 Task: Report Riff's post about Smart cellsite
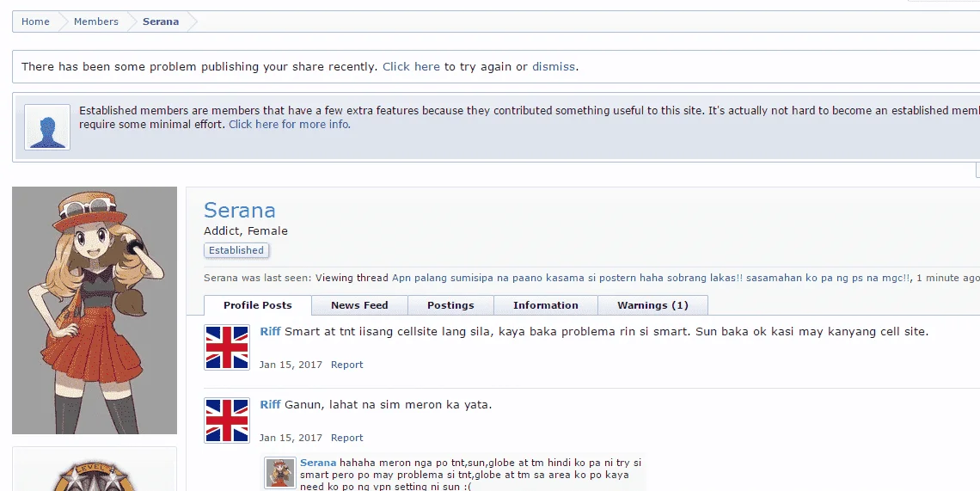pos(347,365)
